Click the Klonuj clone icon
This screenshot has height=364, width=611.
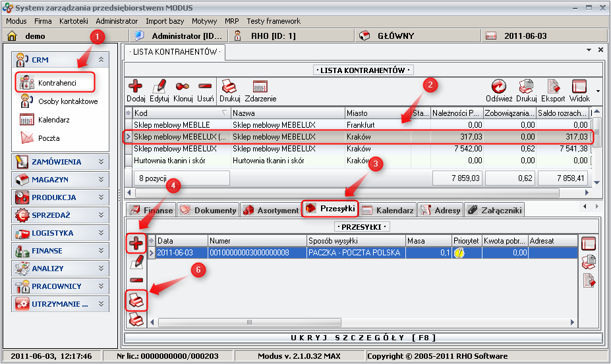183,87
